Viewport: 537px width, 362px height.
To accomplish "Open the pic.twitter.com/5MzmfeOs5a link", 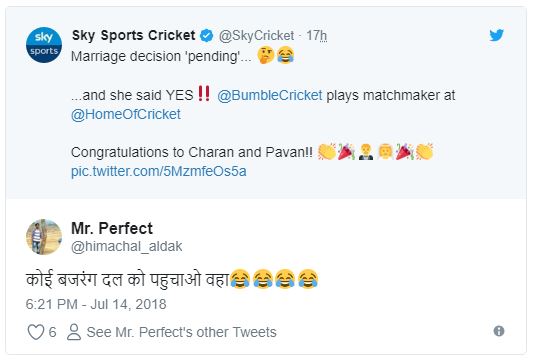I will (x=159, y=171).
